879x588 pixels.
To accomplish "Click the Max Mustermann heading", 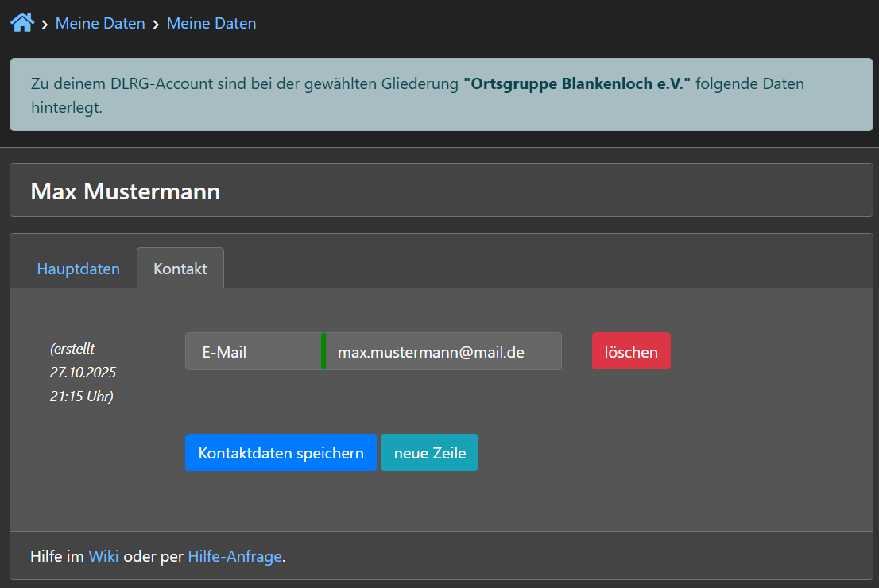I will pos(125,191).
